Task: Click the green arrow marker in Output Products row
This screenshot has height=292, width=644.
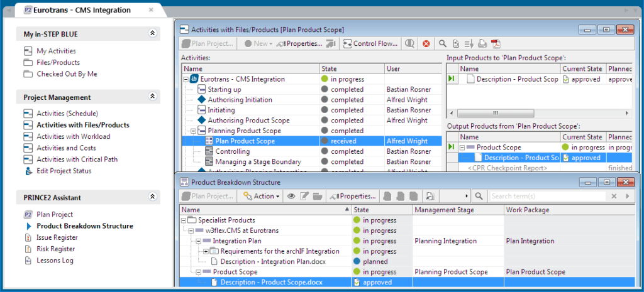Action: point(452,147)
